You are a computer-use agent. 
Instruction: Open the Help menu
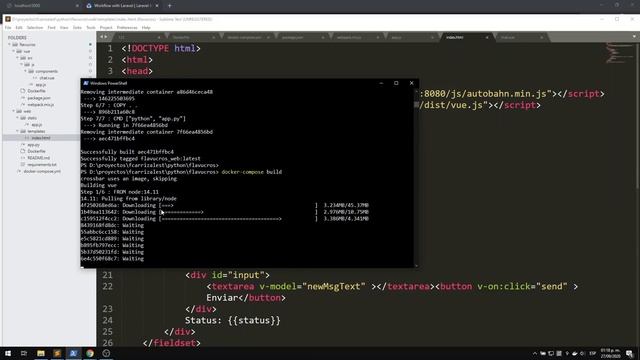tap(146, 27)
